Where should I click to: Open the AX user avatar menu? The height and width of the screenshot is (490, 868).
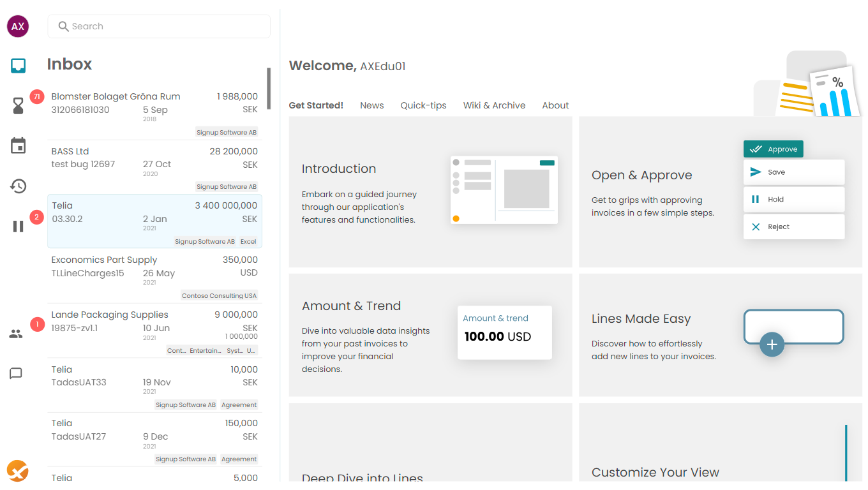coord(18,26)
